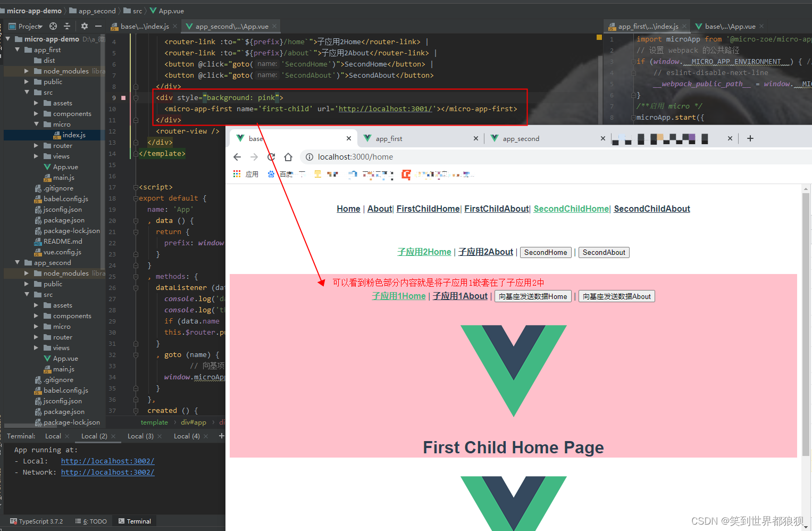Screen dimensions: 812x531
Task: Open the SecondChildAbout link
Action: click(652, 209)
